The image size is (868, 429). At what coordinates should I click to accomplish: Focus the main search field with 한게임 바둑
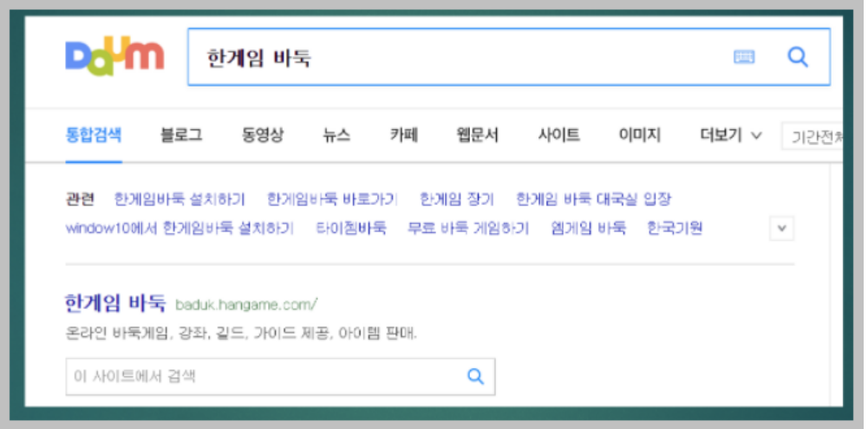(509, 56)
